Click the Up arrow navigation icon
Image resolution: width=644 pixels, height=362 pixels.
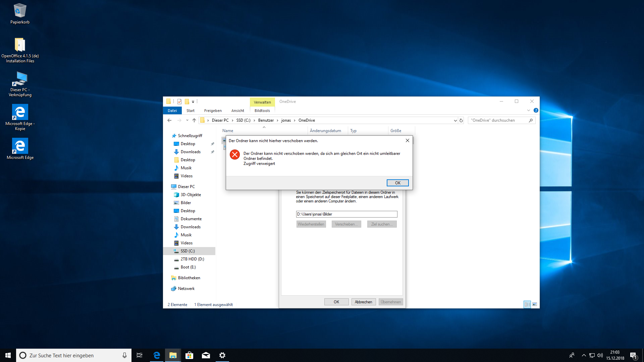click(x=194, y=120)
